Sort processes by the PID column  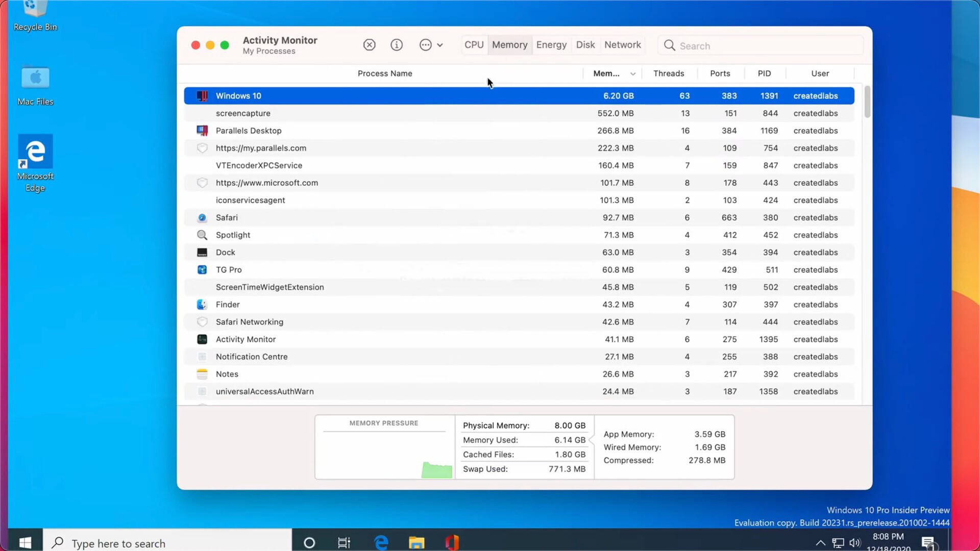764,73
